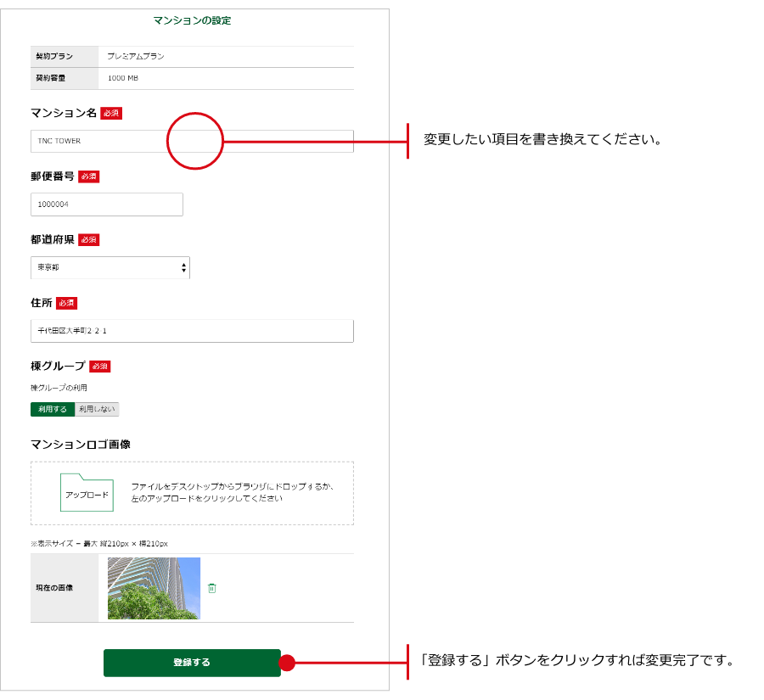
Task: Select 利用しない for 棟グループ
Action: [x=97, y=410]
